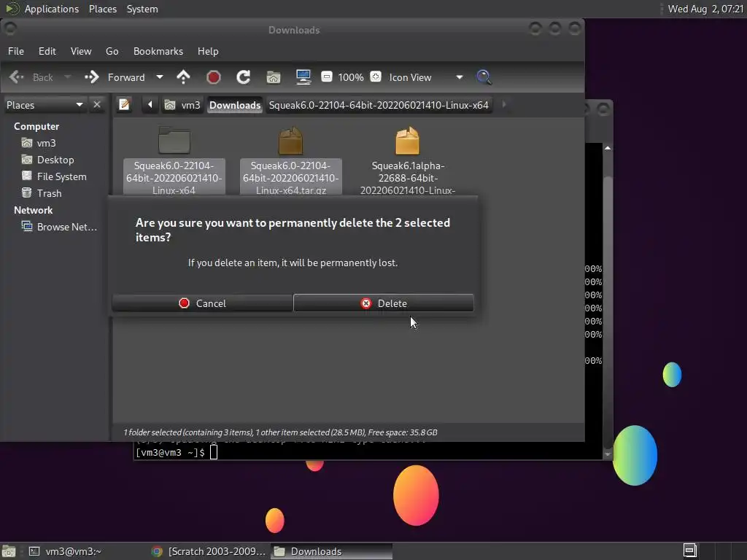Image resolution: width=747 pixels, height=560 pixels.
Task: Open the View menu
Action: click(x=81, y=51)
